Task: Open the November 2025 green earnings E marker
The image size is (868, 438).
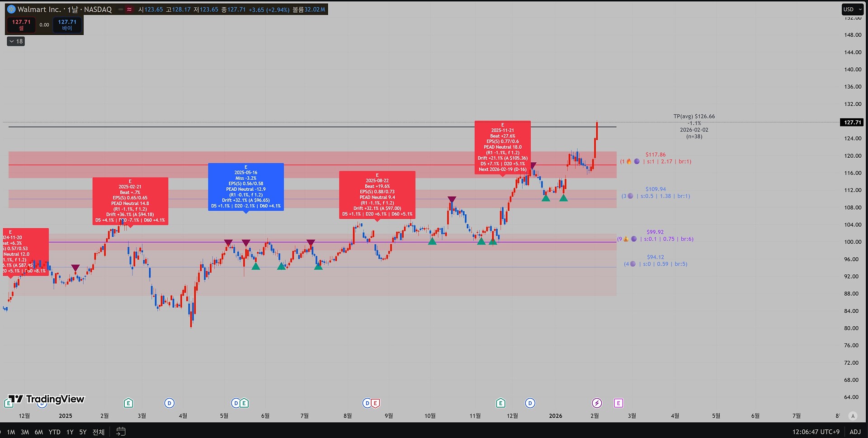Action: pos(500,403)
